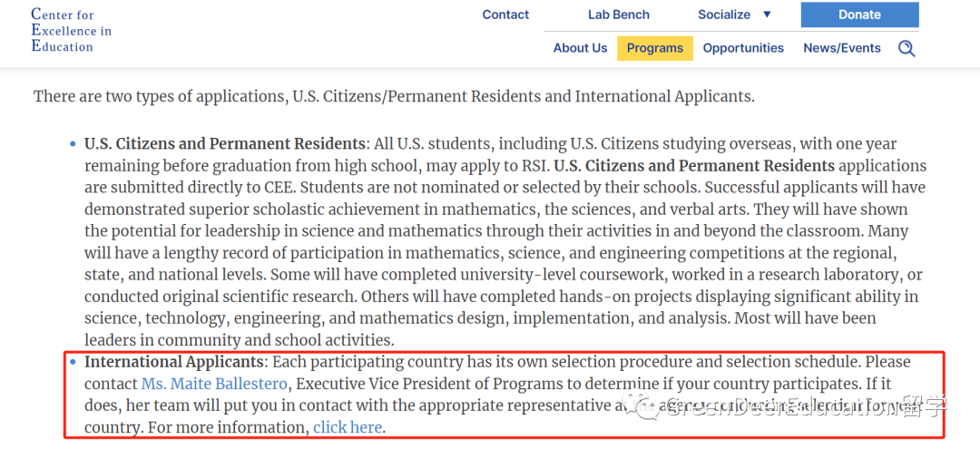Follow the Ms. Maite Ballestero link

tap(214, 384)
